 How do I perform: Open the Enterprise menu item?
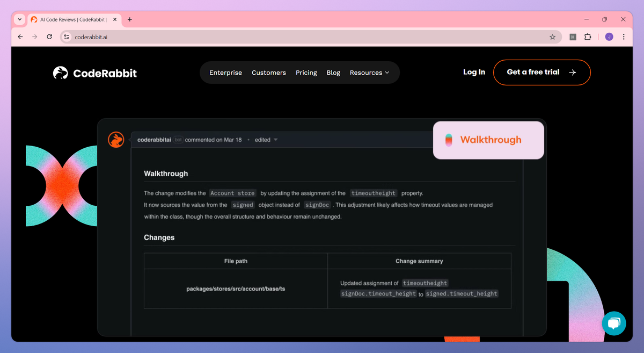click(x=225, y=73)
